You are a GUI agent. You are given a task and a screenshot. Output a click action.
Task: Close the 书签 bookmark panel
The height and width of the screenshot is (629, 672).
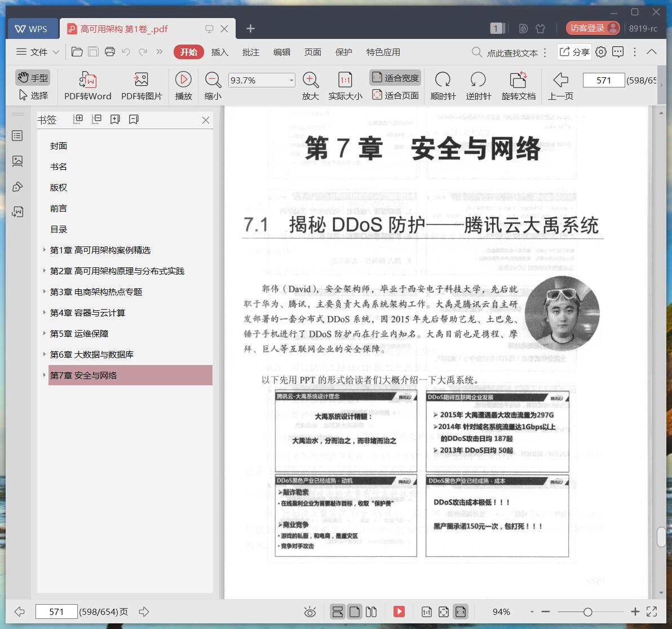click(x=206, y=120)
